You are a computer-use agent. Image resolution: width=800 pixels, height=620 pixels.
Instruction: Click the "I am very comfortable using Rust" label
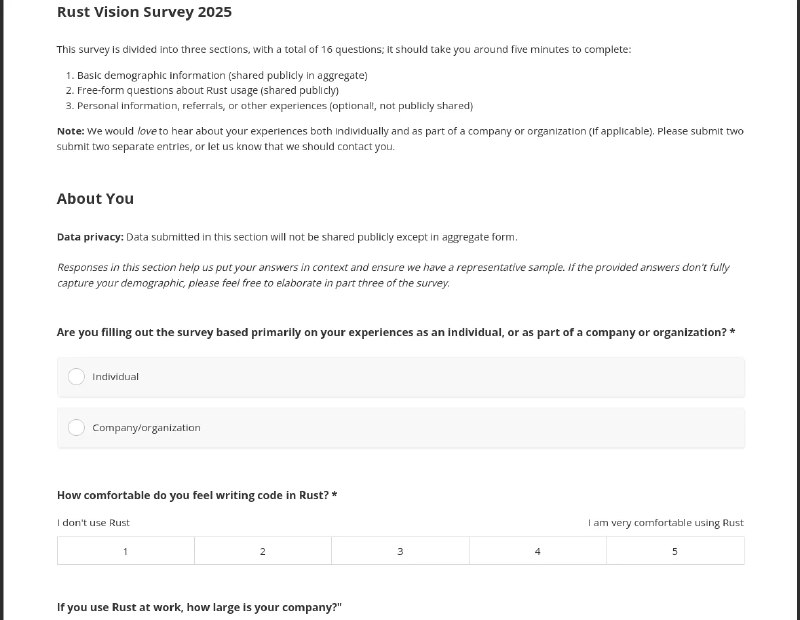(665, 522)
